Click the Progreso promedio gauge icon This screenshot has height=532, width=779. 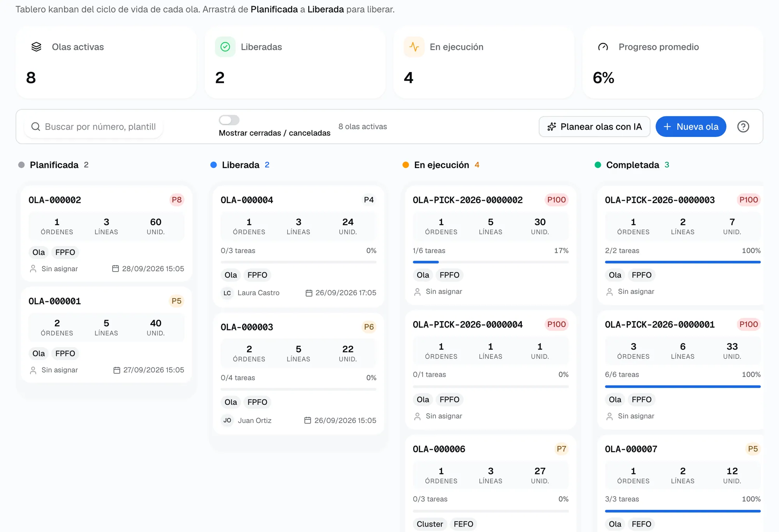603,47
